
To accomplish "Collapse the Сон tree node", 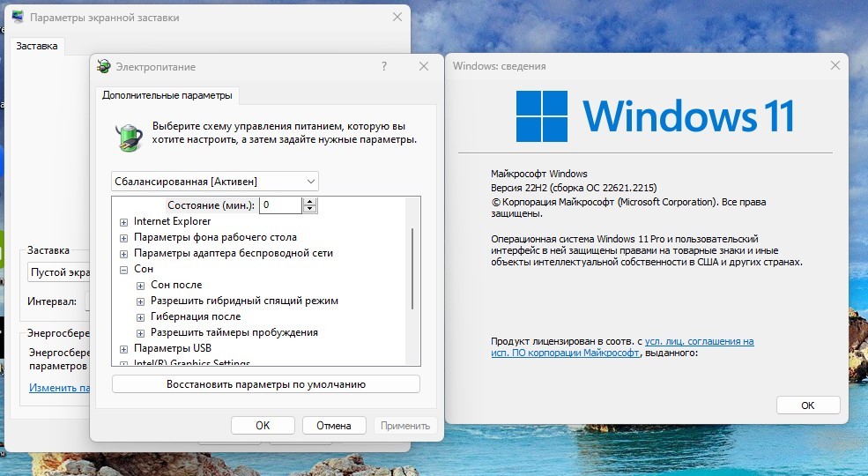I will click(124, 270).
